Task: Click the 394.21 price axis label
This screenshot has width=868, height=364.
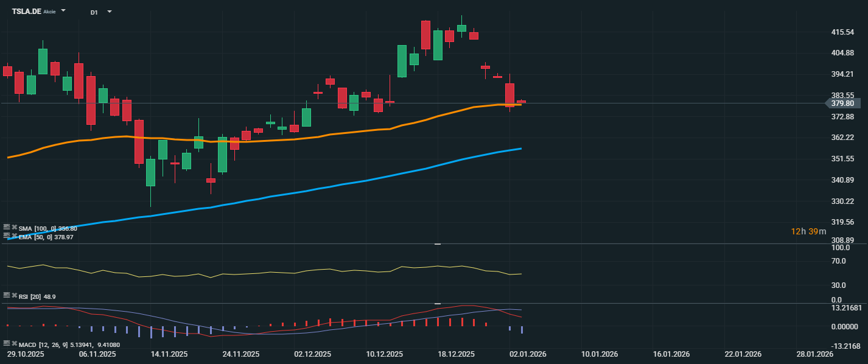Action: click(842, 74)
